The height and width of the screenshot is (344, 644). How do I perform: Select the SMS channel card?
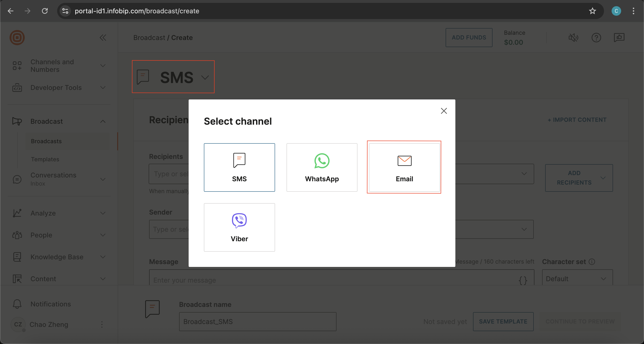pyautogui.click(x=239, y=167)
